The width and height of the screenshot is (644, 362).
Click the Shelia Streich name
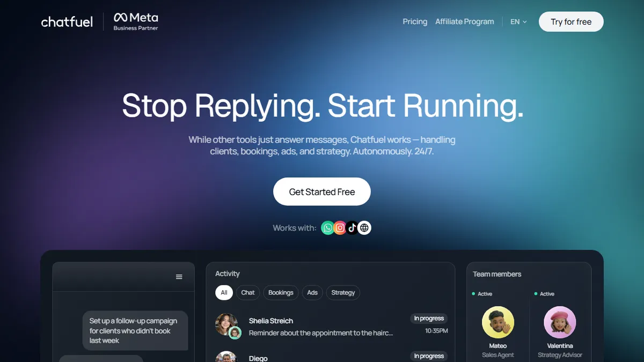point(271,321)
